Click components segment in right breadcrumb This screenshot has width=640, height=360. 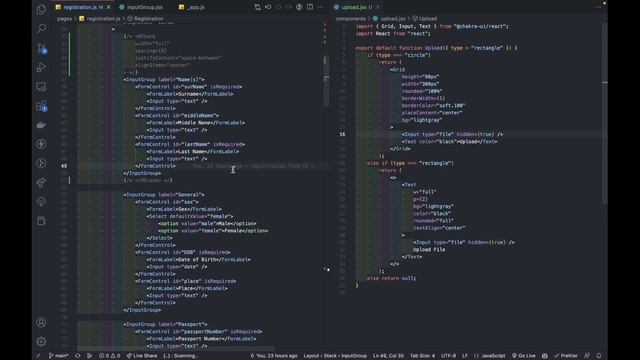coord(350,18)
